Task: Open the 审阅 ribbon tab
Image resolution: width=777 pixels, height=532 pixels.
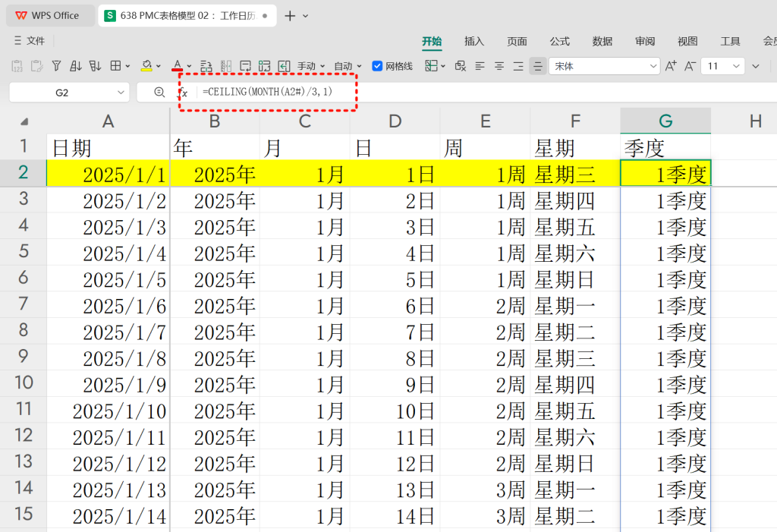Action: tap(645, 41)
